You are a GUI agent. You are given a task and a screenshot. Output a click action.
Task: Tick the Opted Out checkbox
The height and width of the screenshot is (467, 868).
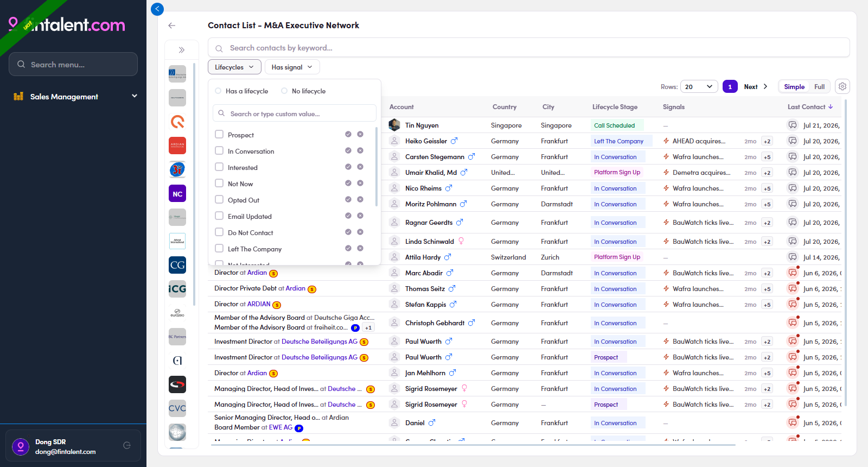219,199
